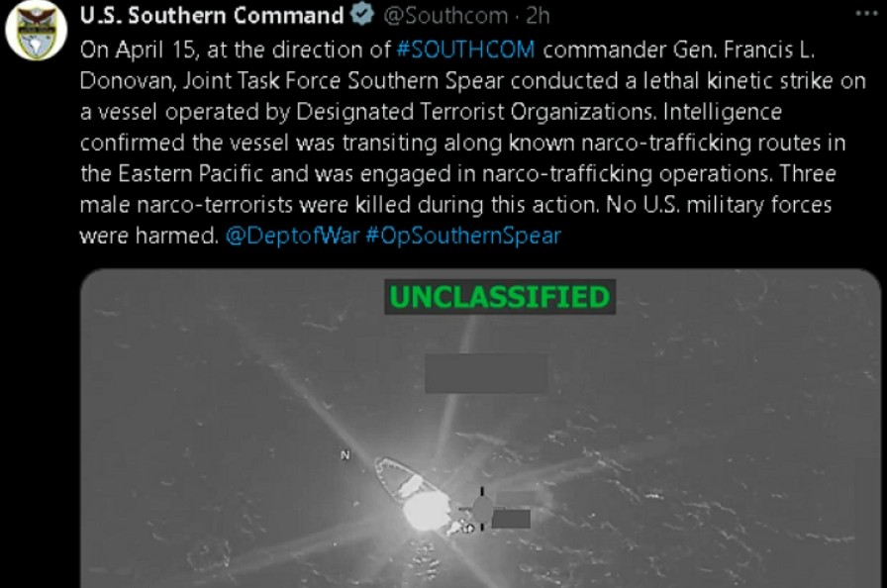Open the U.S. Southern Command profile avatar

click(x=37, y=30)
